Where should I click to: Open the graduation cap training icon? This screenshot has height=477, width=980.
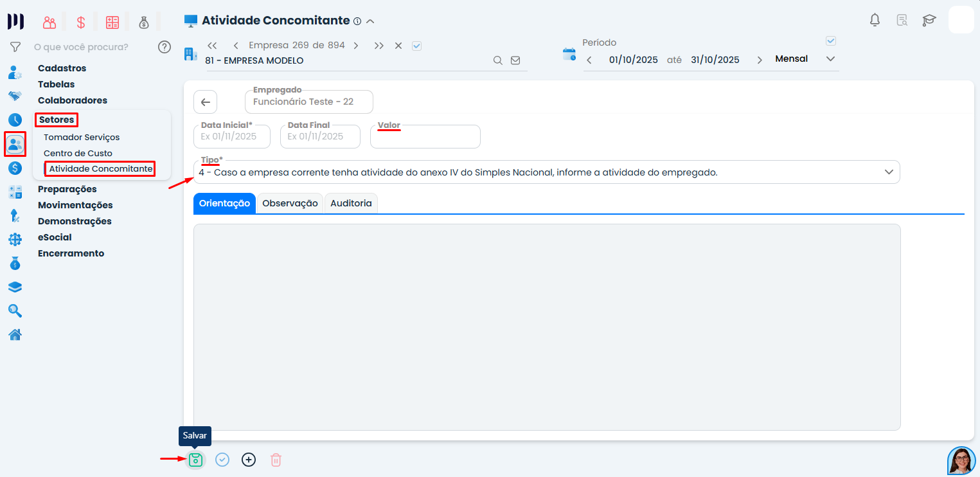(x=929, y=20)
